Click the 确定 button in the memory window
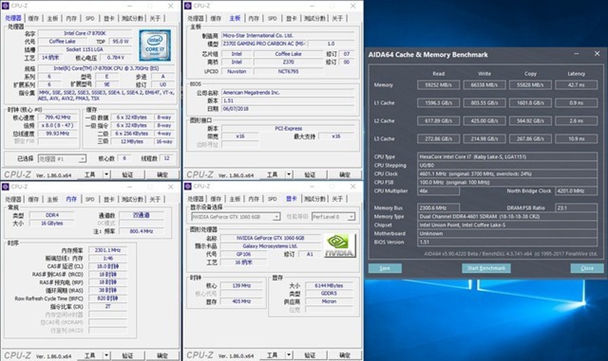 pos(162,355)
